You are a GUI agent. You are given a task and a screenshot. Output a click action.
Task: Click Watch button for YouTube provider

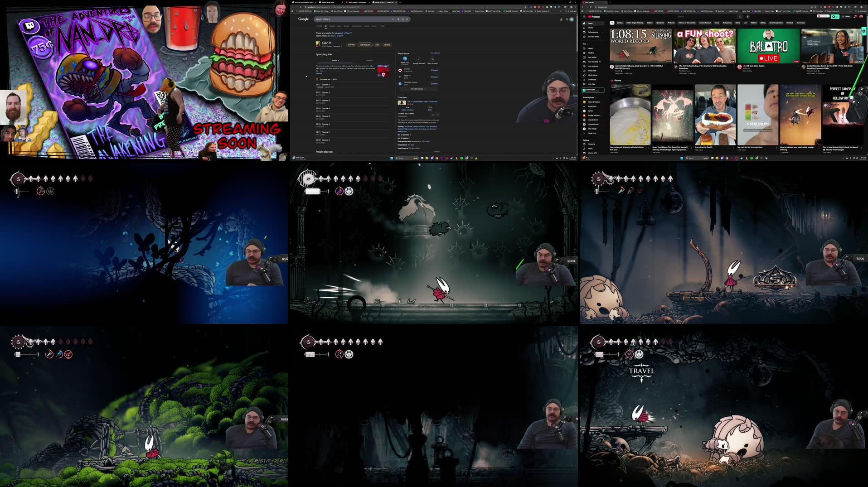click(x=434, y=70)
